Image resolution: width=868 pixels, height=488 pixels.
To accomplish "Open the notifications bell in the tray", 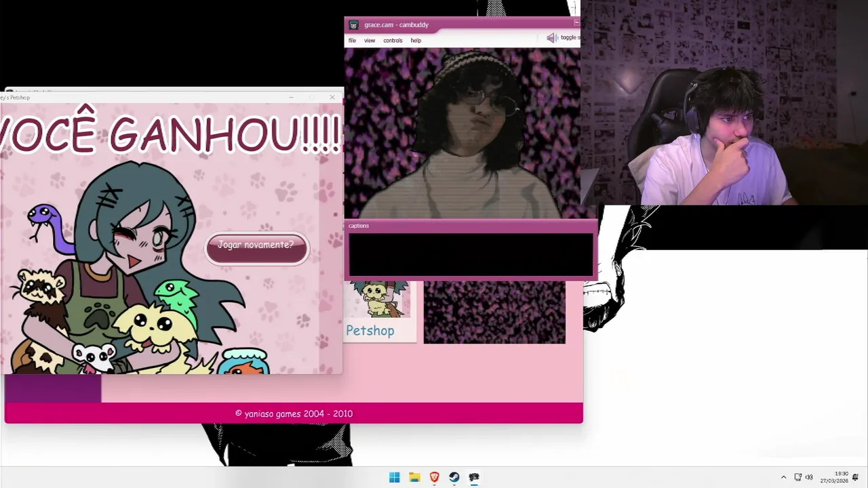I will pyautogui.click(x=856, y=478).
